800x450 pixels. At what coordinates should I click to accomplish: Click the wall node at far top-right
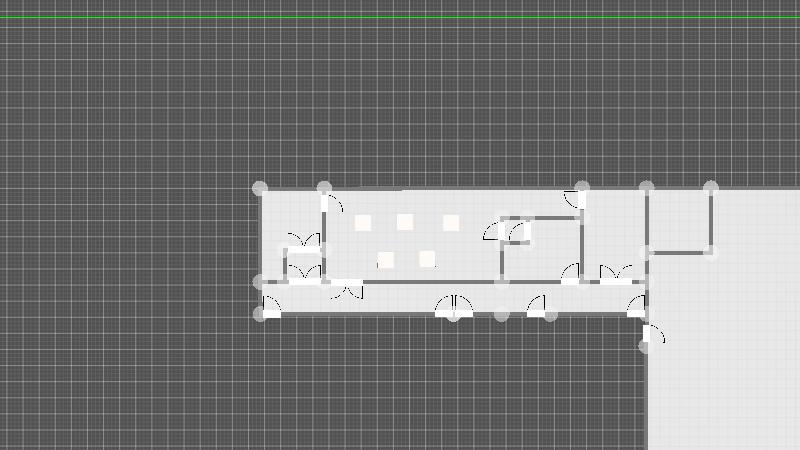pyautogui.click(x=711, y=188)
